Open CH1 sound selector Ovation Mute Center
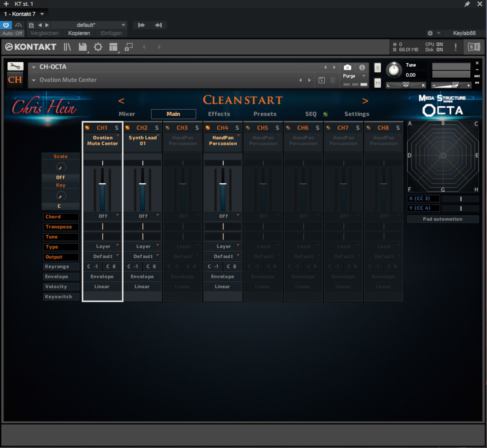487x448 pixels. point(102,141)
